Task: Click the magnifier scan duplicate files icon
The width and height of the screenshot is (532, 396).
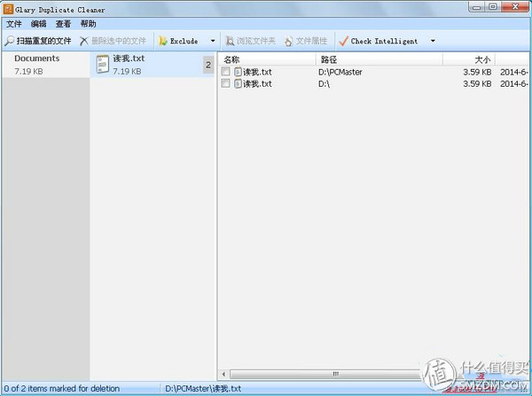Action: coord(10,41)
